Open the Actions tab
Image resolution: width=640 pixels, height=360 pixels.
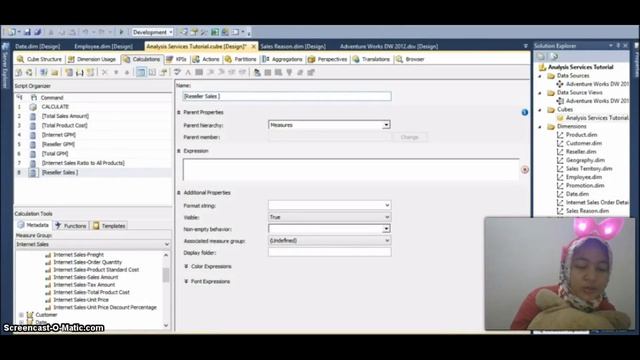[x=206, y=59]
